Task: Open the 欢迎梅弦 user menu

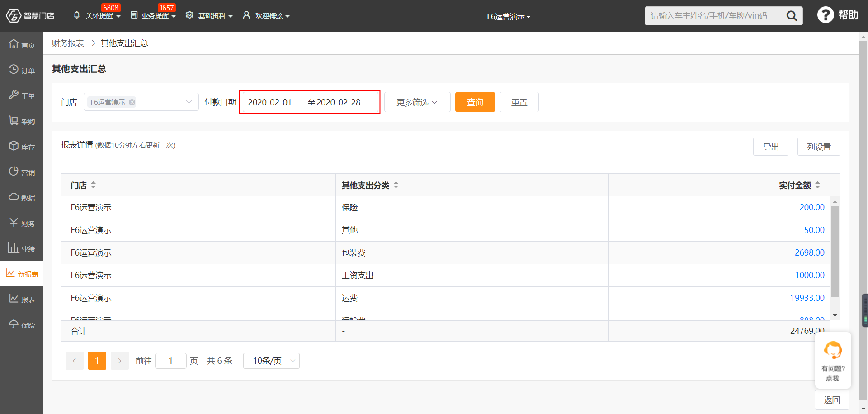Action: click(x=266, y=16)
